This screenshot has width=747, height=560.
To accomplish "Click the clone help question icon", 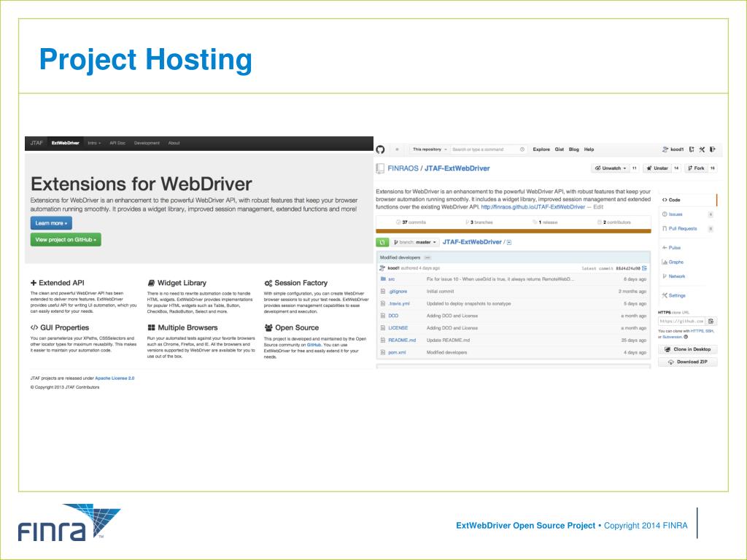I will click(x=686, y=337).
